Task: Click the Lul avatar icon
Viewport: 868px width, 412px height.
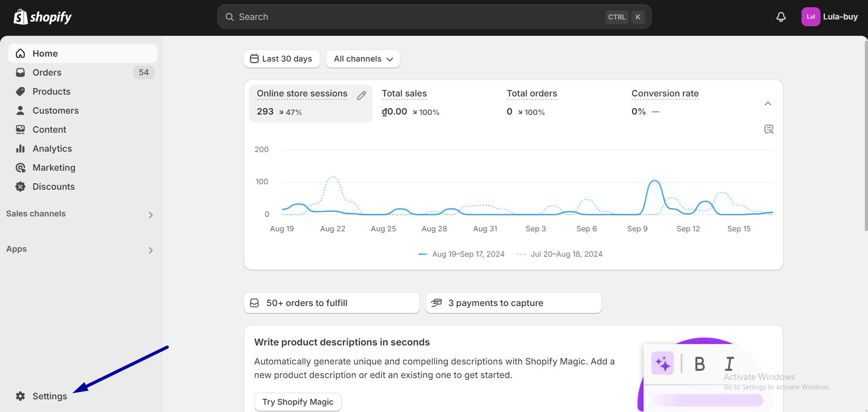Action: coord(811,17)
